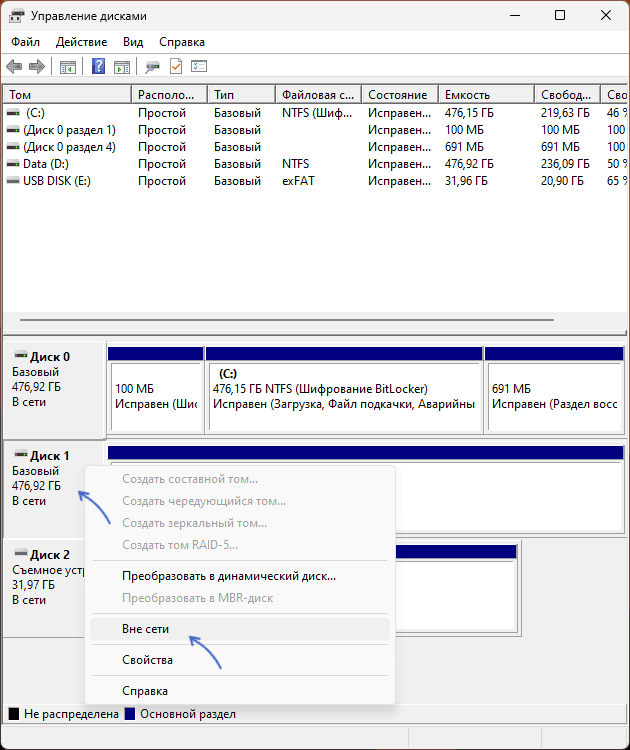Sort by the Файловая с... column header
Image resolution: width=630 pixels, height=750 pixels.
319,95
